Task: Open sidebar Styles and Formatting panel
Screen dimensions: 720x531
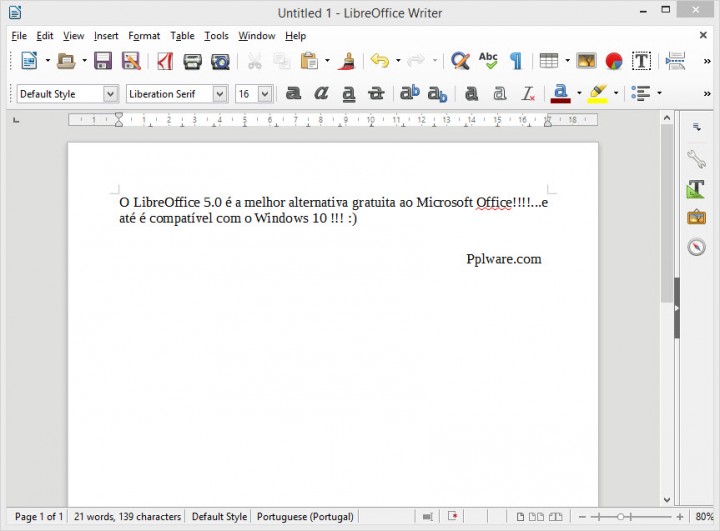Action: pos(697,189)
